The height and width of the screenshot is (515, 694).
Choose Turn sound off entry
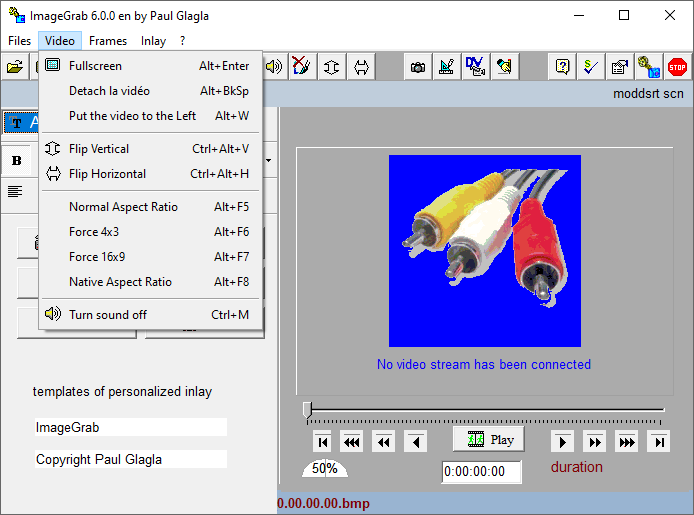pos(151,315)
